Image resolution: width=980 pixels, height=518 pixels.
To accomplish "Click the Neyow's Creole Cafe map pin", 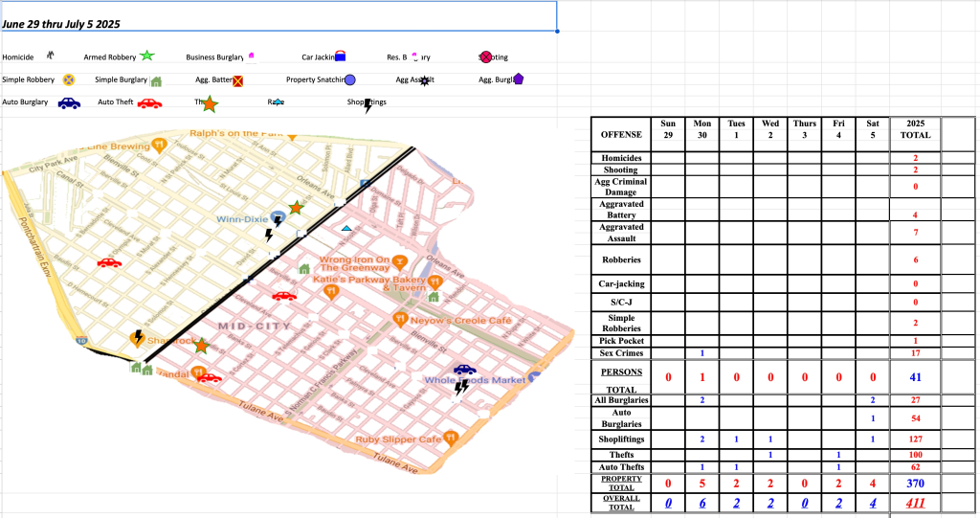I will 401,319.
